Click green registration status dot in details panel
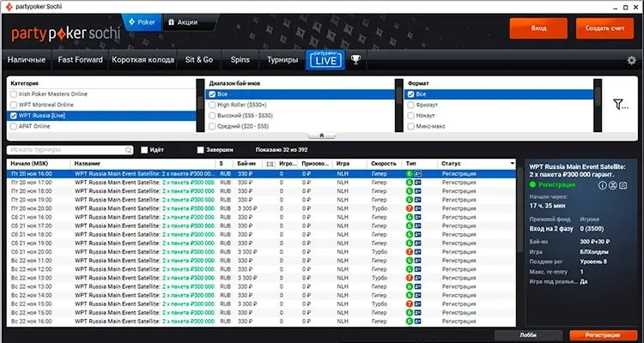 532,185
